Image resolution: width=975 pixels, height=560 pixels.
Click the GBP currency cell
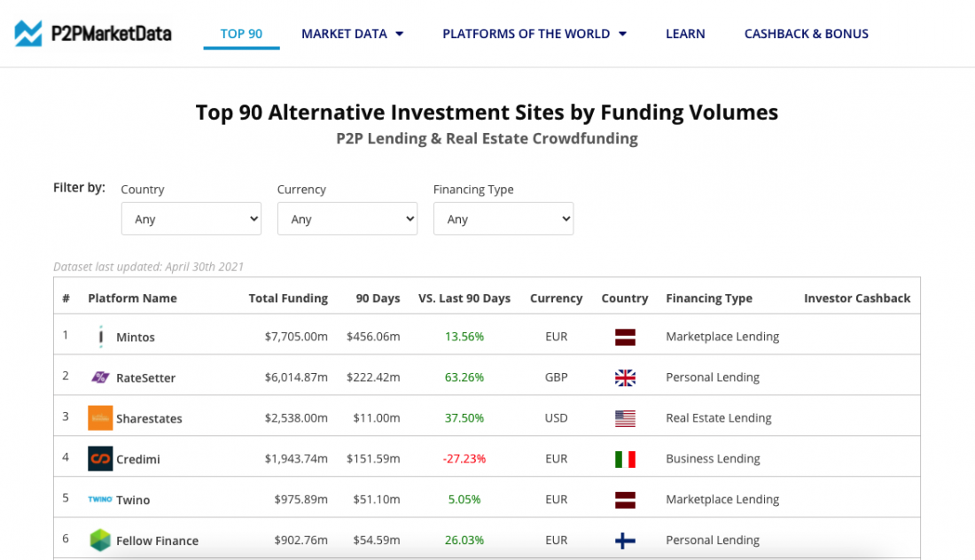click(x=557, y=377)
